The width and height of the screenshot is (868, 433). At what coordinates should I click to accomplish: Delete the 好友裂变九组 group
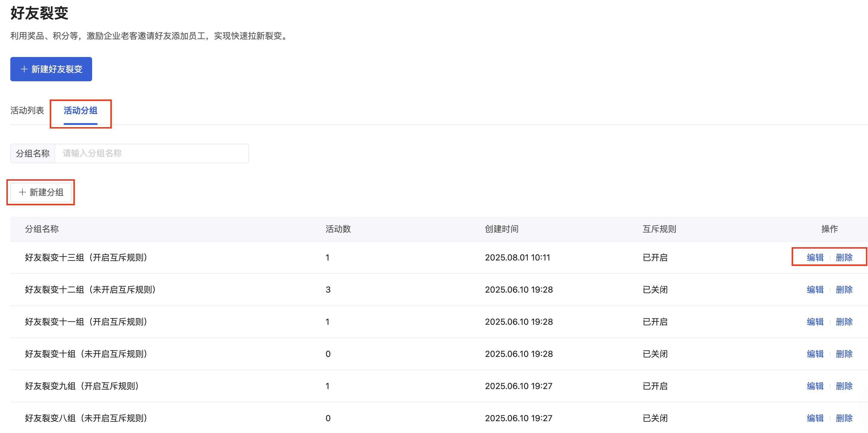pos(844,386)
